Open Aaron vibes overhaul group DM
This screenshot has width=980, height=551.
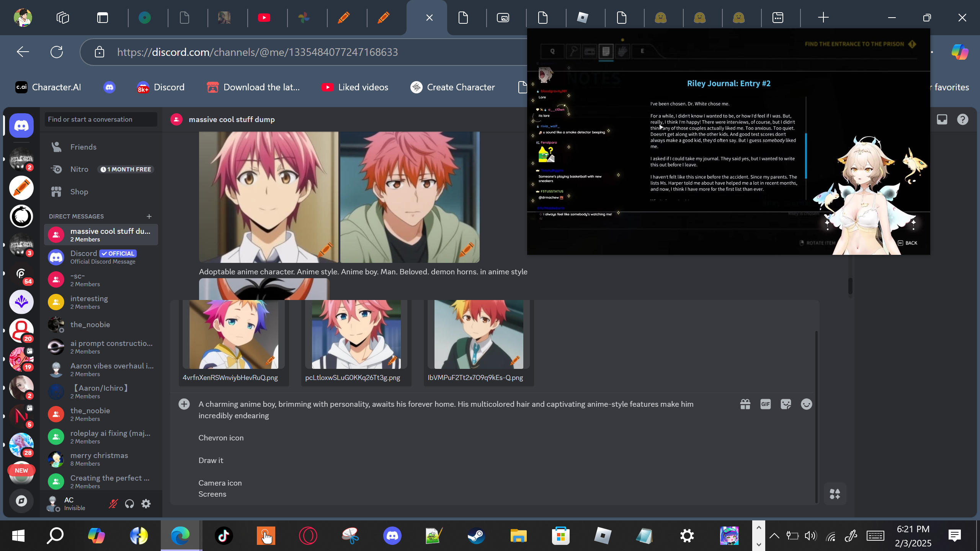(101, 369)
